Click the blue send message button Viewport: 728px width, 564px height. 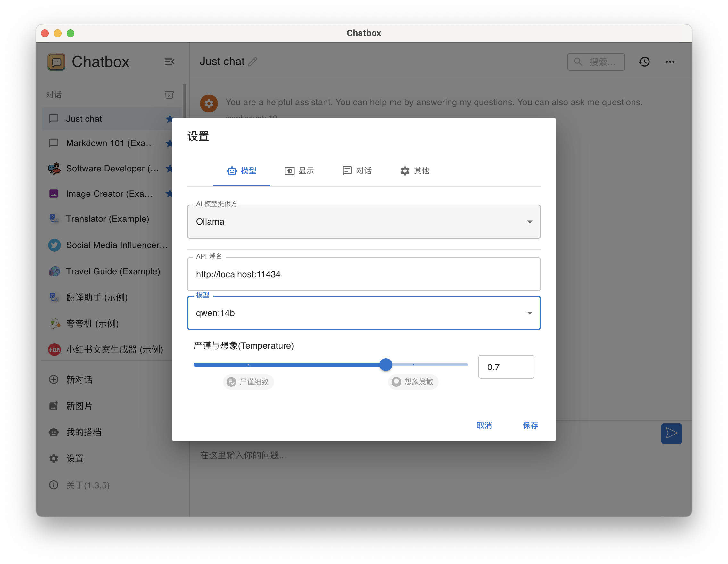671,433
